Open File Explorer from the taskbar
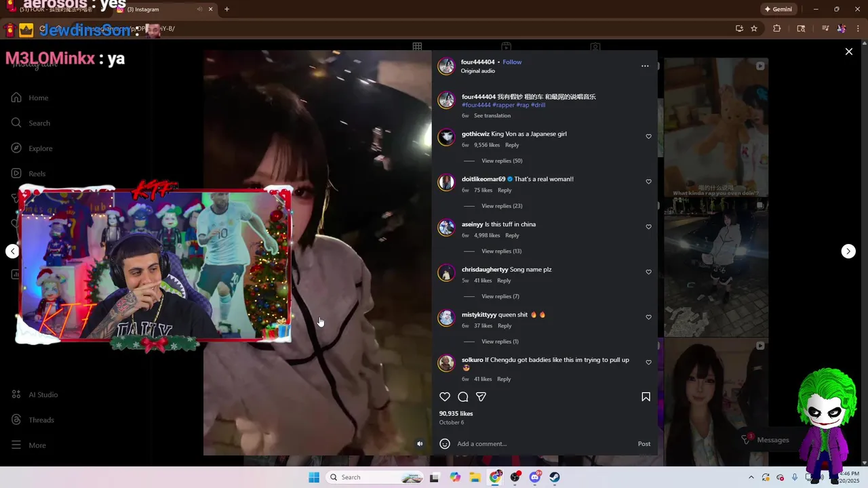This screenshot has height=488, width=868. 475,477
